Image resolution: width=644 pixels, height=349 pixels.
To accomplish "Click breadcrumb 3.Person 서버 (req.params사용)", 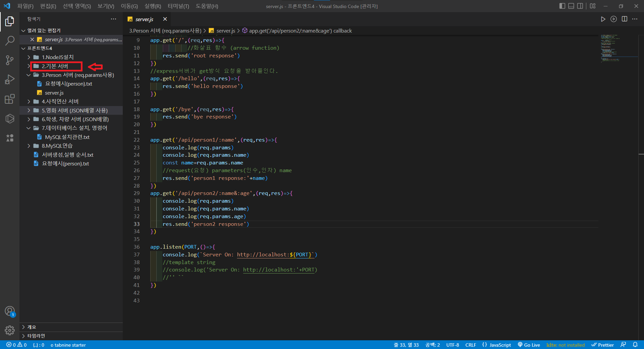I will click(165, 31).
